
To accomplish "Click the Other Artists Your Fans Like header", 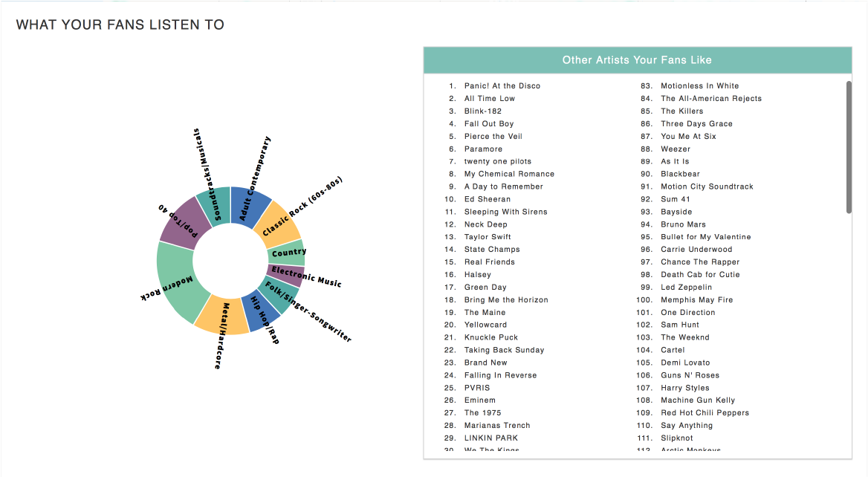I will tap(637, 60).
